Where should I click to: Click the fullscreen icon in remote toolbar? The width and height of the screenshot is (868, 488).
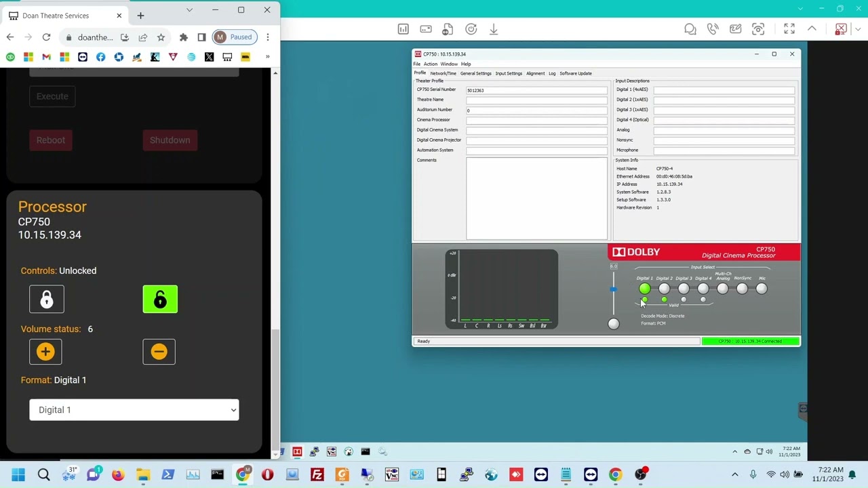click(789, 29)
